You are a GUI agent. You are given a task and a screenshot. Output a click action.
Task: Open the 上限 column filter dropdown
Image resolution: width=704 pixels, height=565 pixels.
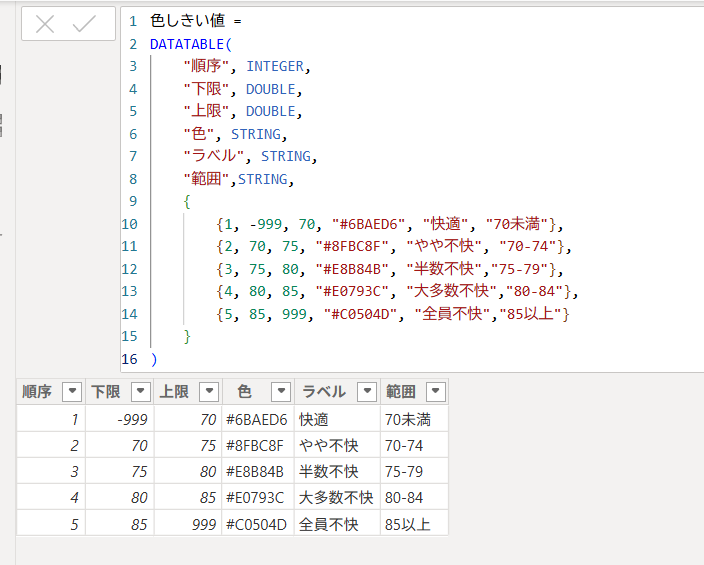tap(209, 391)
